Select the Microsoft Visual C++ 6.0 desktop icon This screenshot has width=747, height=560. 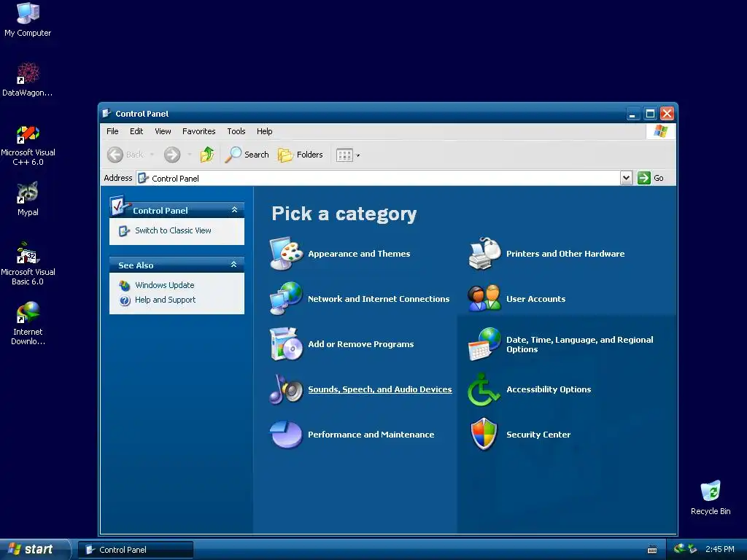pyautogui.click(x=28, y=146)
